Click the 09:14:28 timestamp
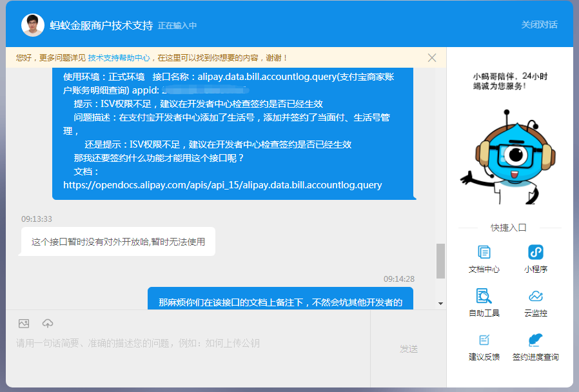This screenshot has height=392, width=579. [x=399, y=279]
